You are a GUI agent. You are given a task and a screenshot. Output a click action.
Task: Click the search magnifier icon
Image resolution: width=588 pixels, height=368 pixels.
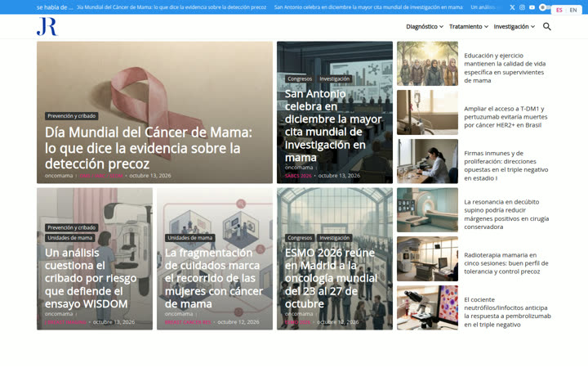coord(546,26)
